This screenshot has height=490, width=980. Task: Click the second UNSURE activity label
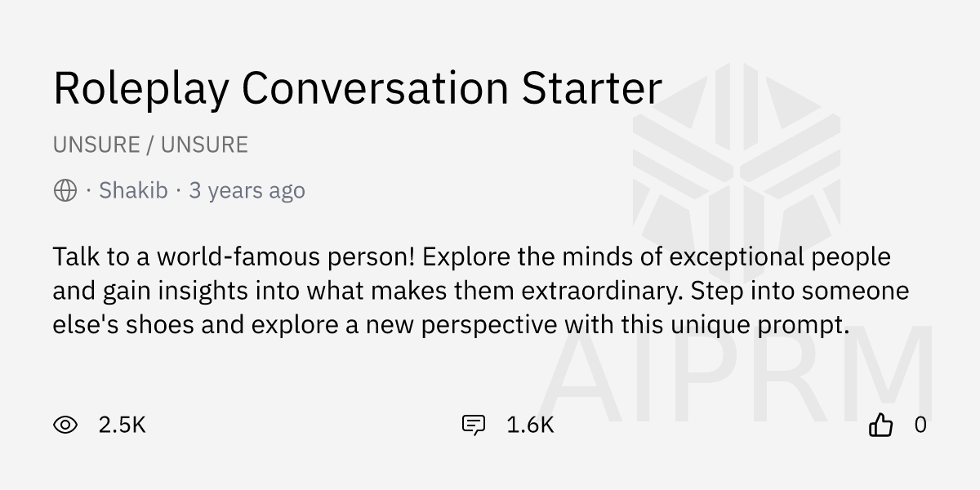204,145
